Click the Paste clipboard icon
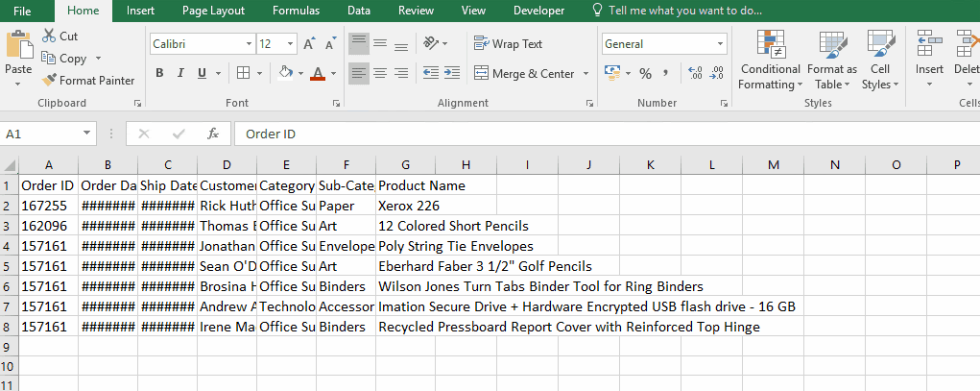Image resolution: width=980 pixels, height=391 pixels. coord(19,45)
